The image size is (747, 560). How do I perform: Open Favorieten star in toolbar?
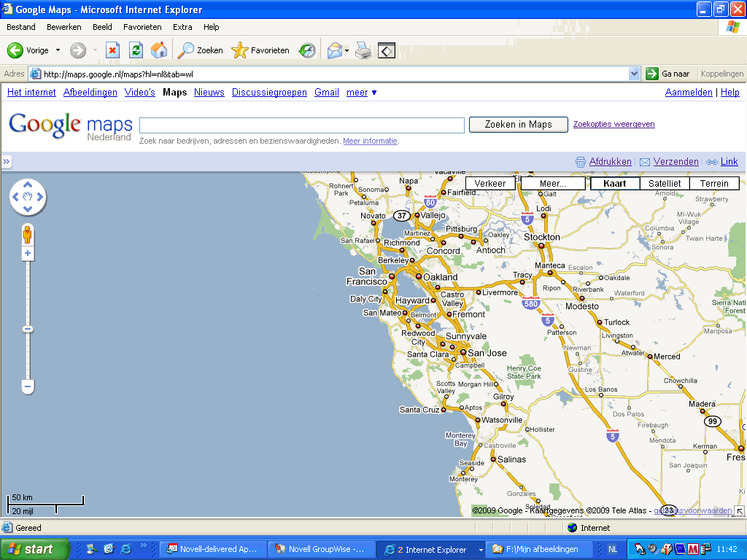pos(239,50)
